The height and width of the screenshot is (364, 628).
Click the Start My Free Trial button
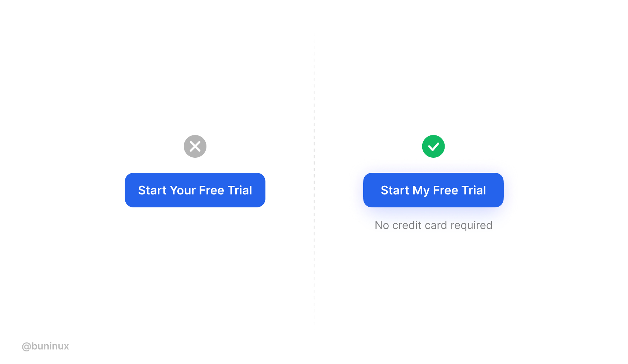pos(433,190)
